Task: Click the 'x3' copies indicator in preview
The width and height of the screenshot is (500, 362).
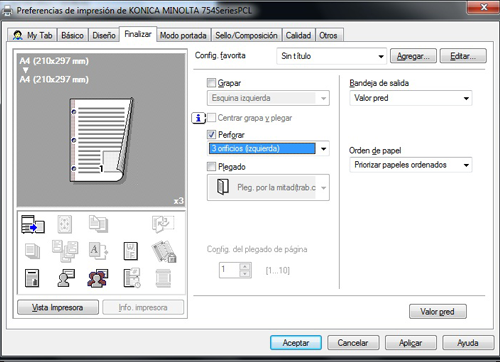Action: click(179, 201)
